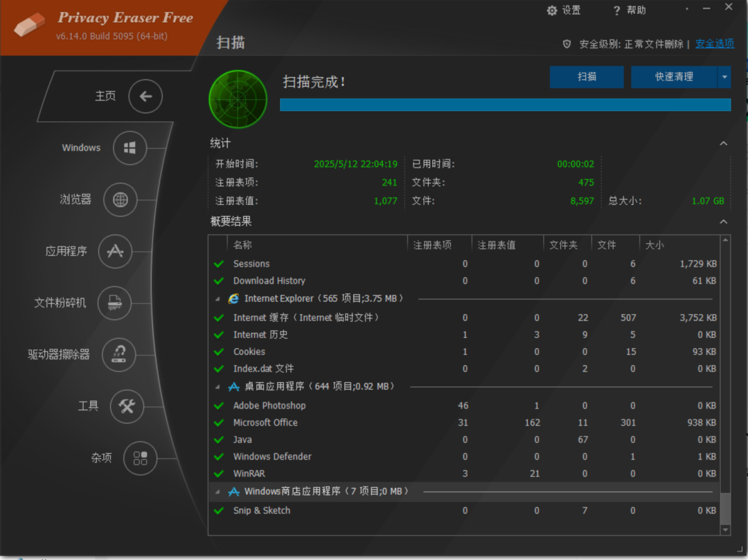Screen dimensions: 748x560
Task: Open the 文件粉碎机 shredder icon
Action: pyautogui.click(x=114, y=302)
